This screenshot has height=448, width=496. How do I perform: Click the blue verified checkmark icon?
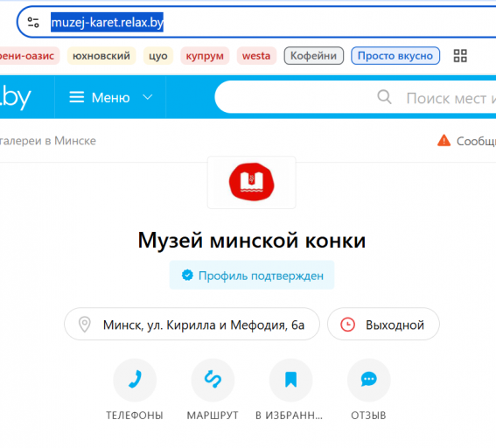(187, 276)
